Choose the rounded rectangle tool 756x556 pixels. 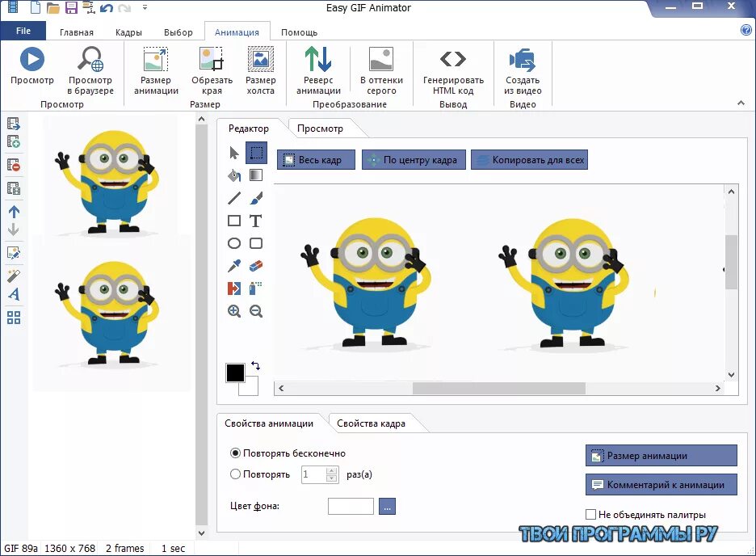tap(256, 243)
